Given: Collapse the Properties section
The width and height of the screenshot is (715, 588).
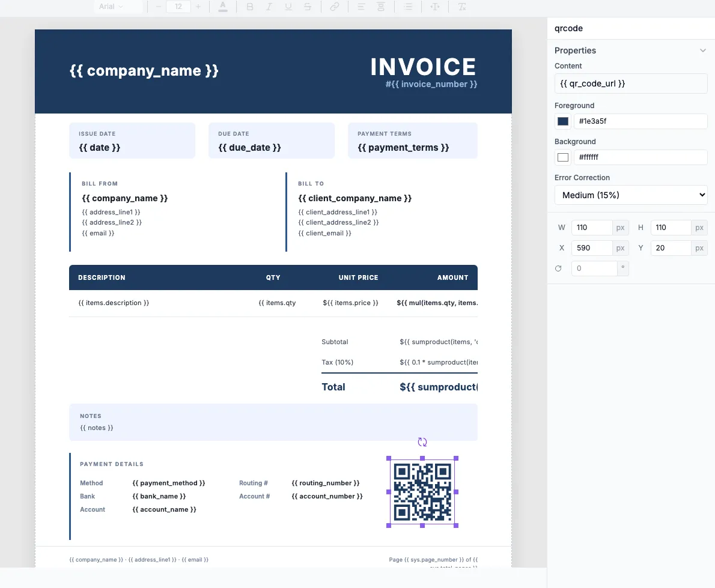Looking at the screenshot, I should [702, 50].
